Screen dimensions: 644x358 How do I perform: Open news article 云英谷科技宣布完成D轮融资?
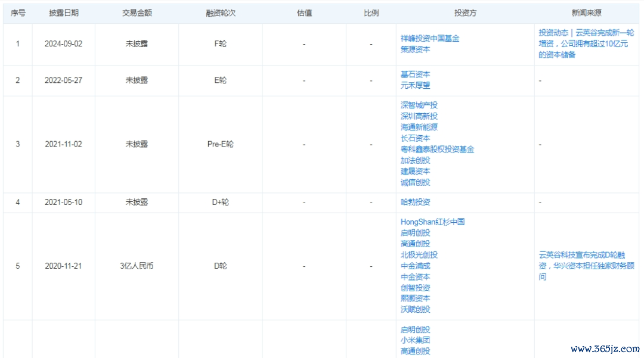(x=586, y=266)
